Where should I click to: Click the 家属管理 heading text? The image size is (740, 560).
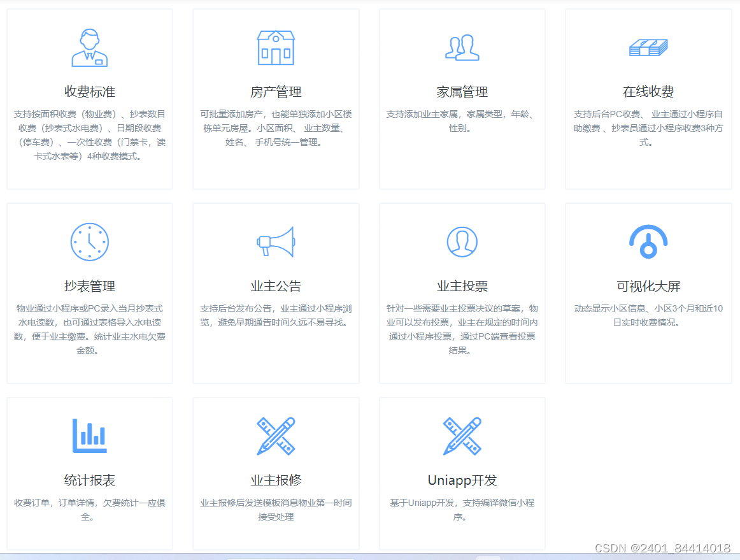point(462,91)
